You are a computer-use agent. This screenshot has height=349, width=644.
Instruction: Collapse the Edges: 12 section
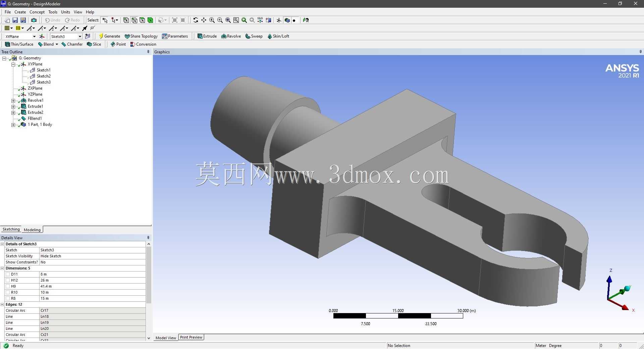pos(2,304)
